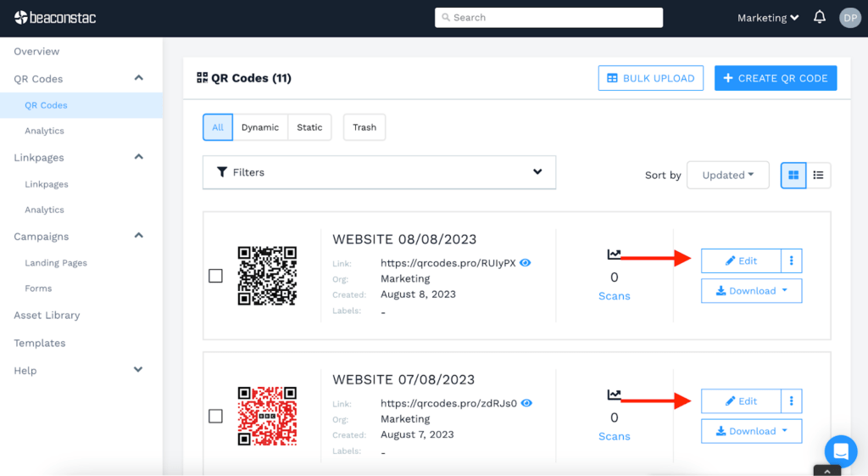View Scans for WEBSITE 07/08/2023
868x476 pixels.
(x=614, y=436)
